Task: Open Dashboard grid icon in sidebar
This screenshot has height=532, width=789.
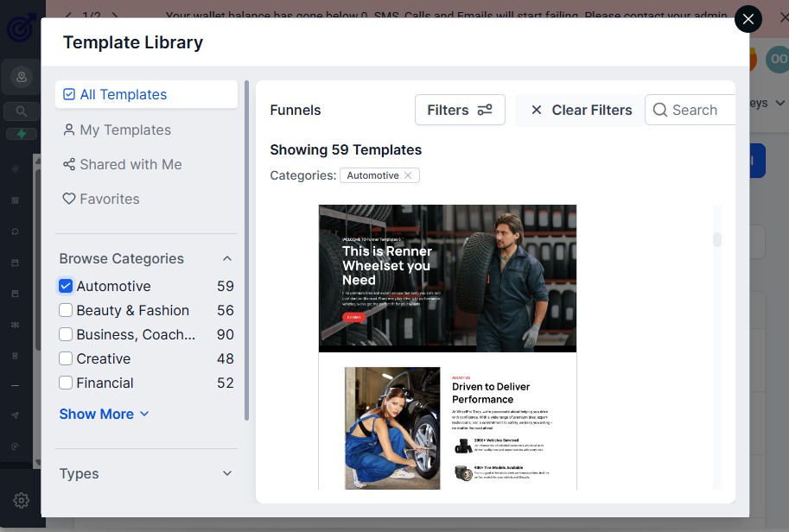Action: (x=15, y=200)
